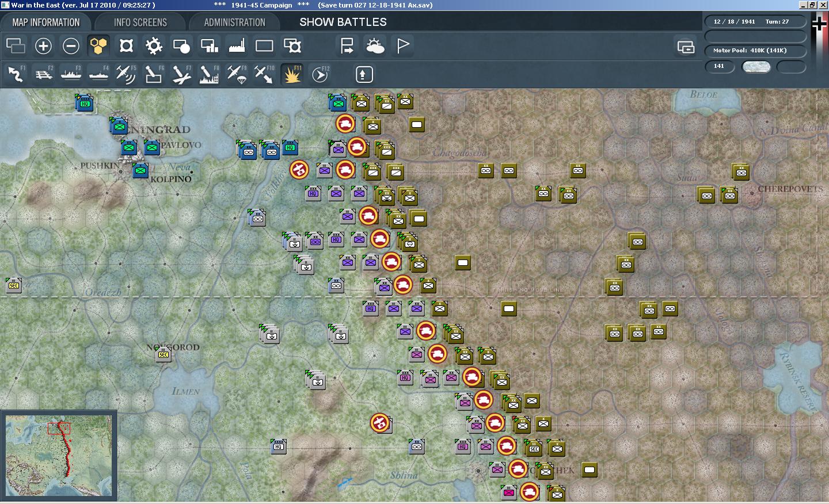Image resolution: width=829 pixels, height=504 pixels.
Task: Select F2 rail mode track icon
Action: (43, 74)
